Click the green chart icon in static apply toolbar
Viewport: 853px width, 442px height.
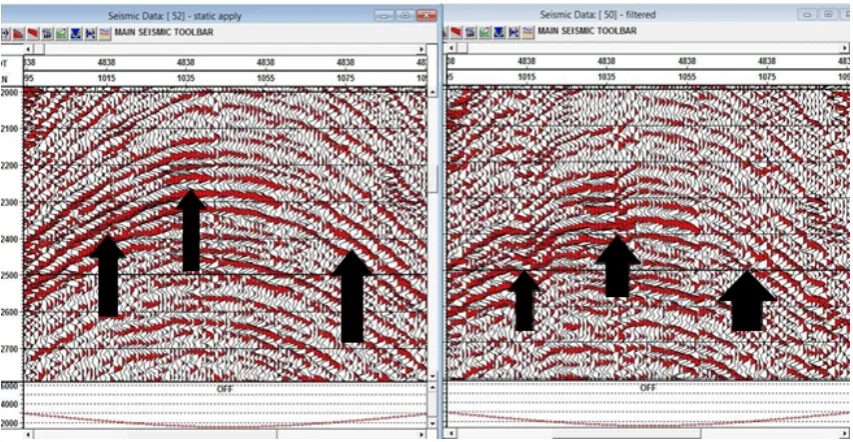click(x=61, y=33)
